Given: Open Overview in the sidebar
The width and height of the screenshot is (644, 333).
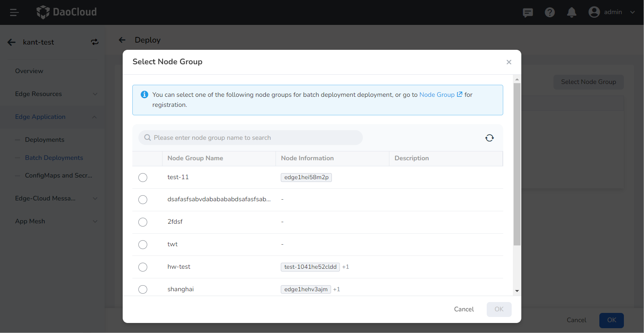Looking at the screenshot, I should (29, 71).
